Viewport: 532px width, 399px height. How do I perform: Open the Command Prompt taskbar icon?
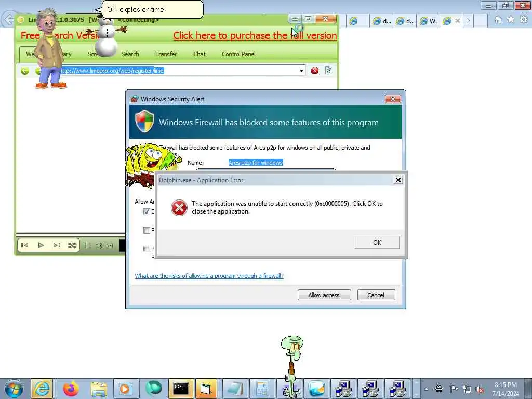point(181,389)
